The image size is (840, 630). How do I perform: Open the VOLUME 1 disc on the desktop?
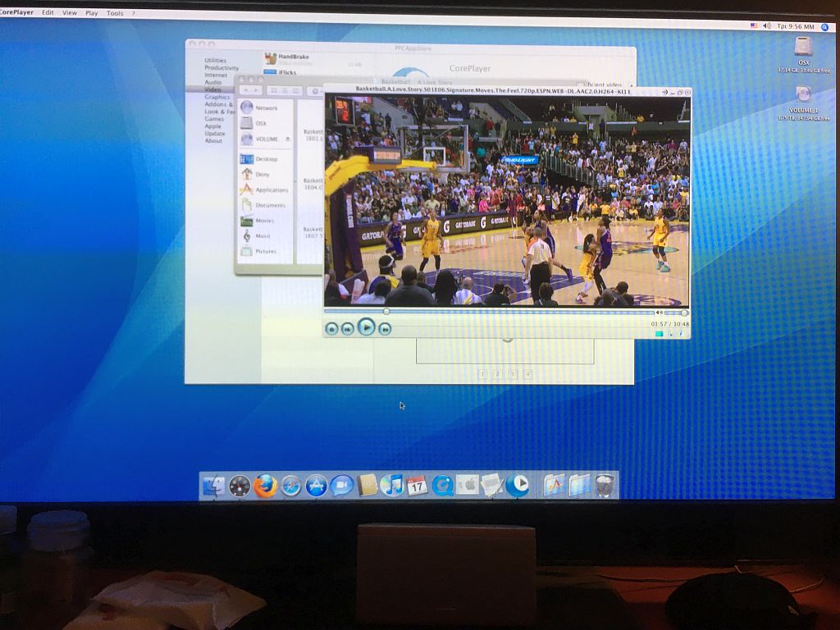[803, 95]
